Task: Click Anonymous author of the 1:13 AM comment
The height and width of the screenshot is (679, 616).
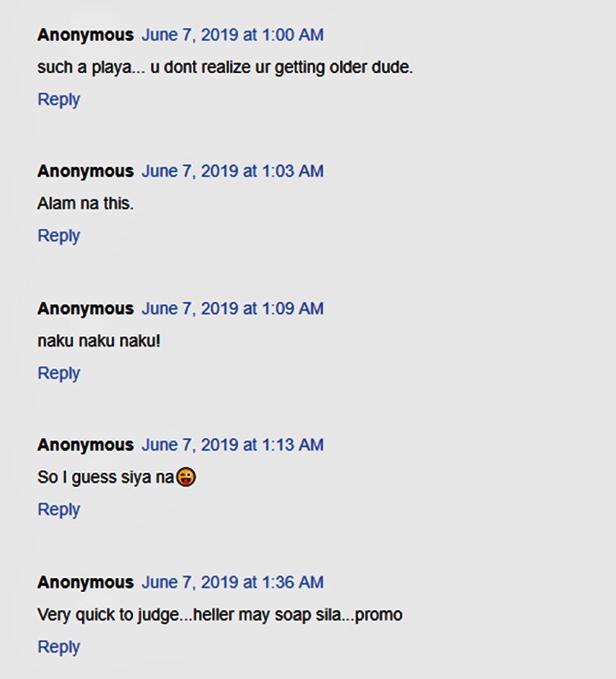Action: 85,445
